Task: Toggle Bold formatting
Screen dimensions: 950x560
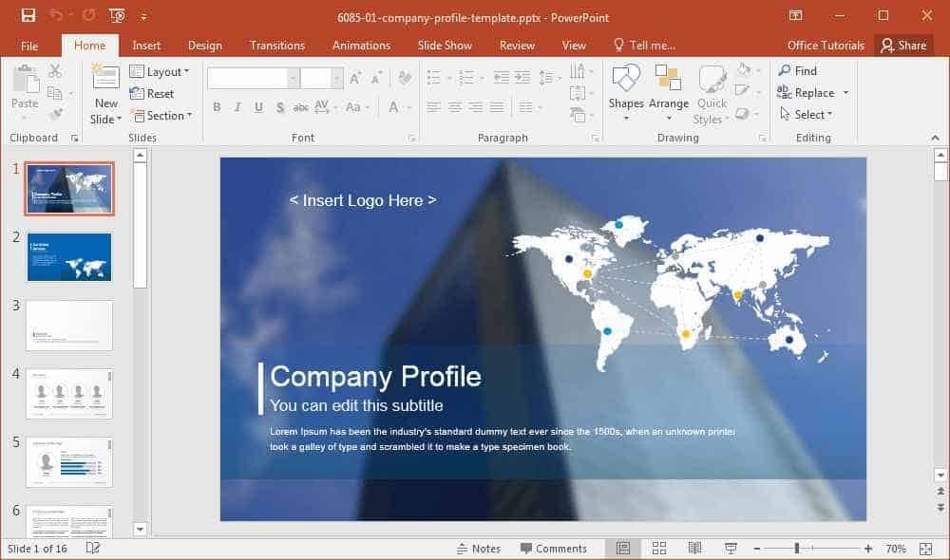Action: (217, 107)
